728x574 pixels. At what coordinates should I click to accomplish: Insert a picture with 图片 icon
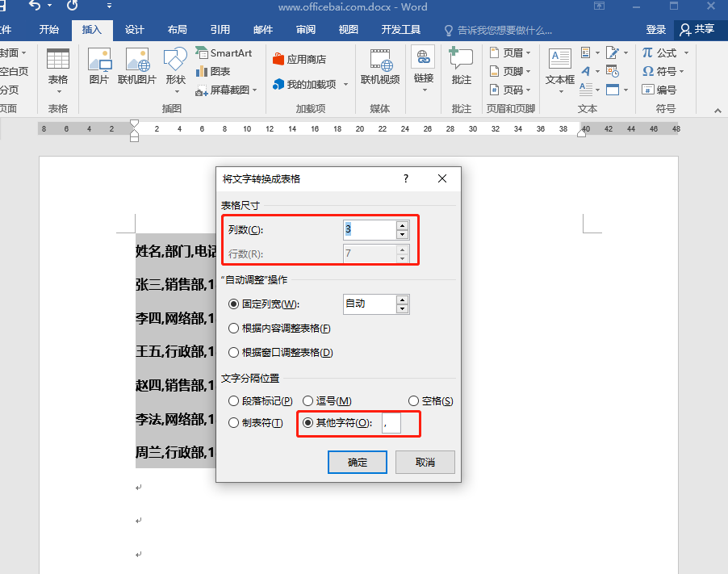click(x=99, y=66)
